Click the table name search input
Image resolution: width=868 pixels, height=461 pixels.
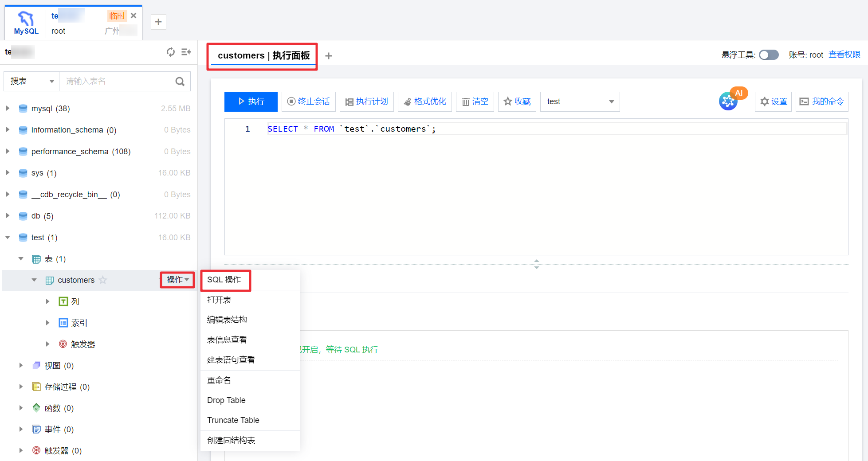(118, 82)
